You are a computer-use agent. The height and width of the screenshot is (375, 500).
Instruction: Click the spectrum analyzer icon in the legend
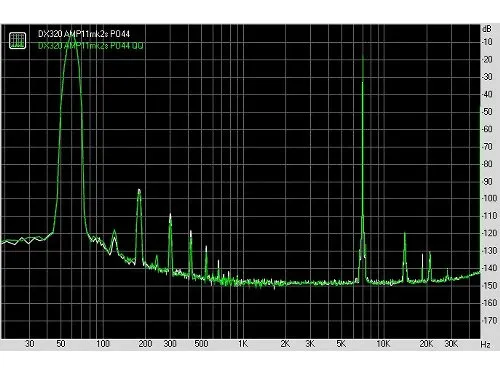pyautogui.click(x=17, y=41)
